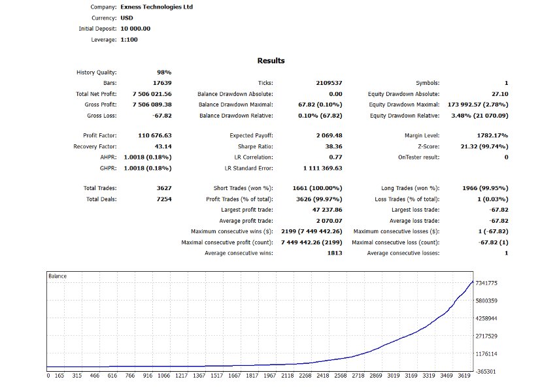Select Expected Payoff value 2 069.48
Screen dimensions: 557x392
click(329, 135)
